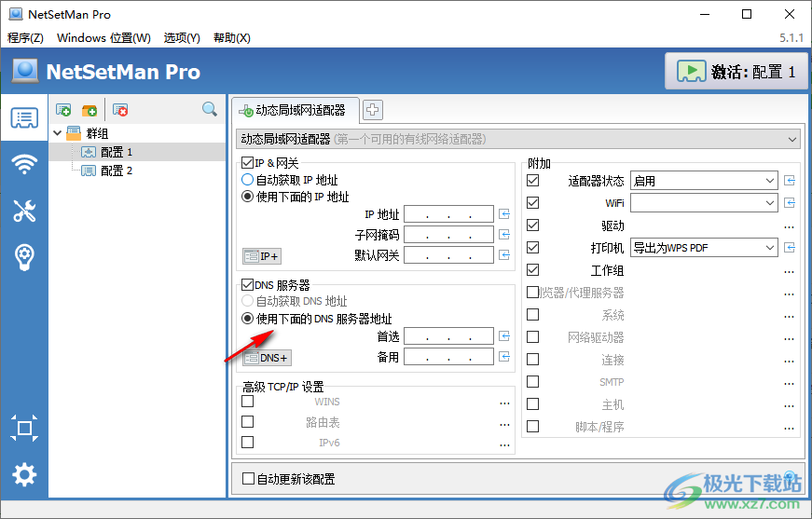The image size is (812, 519).
Task: Select 使用下面的 IP 地址 radio button
Action: (x=248, y=197)
